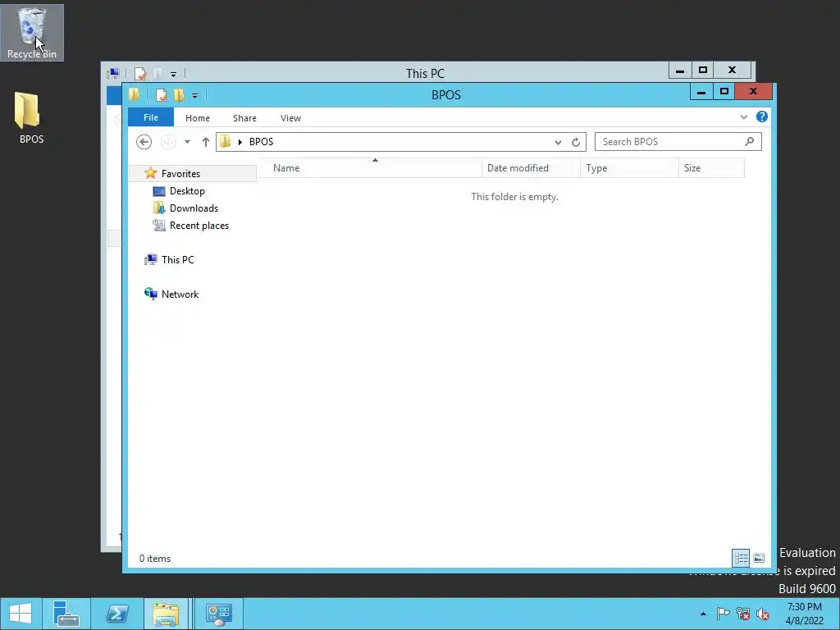840x630 pixels.
Task: Refresh the BPOS folder
Action: point(576,142)
